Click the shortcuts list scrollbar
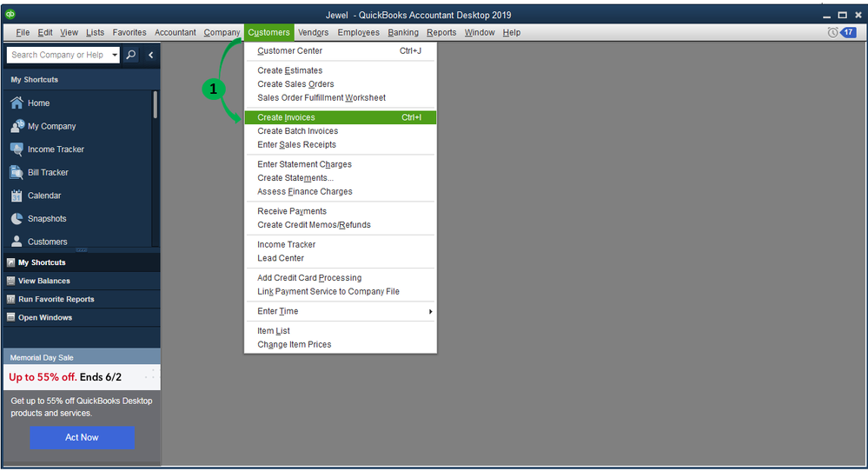868x471 pixels. point(155,104)
